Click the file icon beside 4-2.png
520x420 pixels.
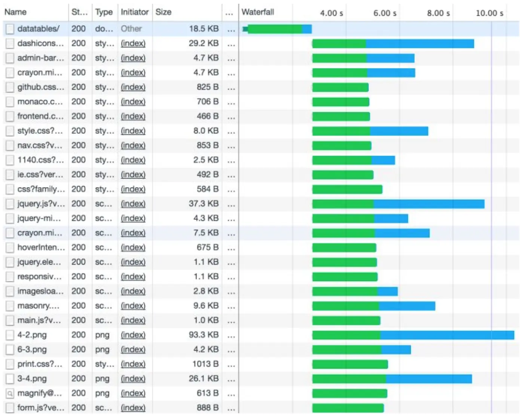(10, 335)
